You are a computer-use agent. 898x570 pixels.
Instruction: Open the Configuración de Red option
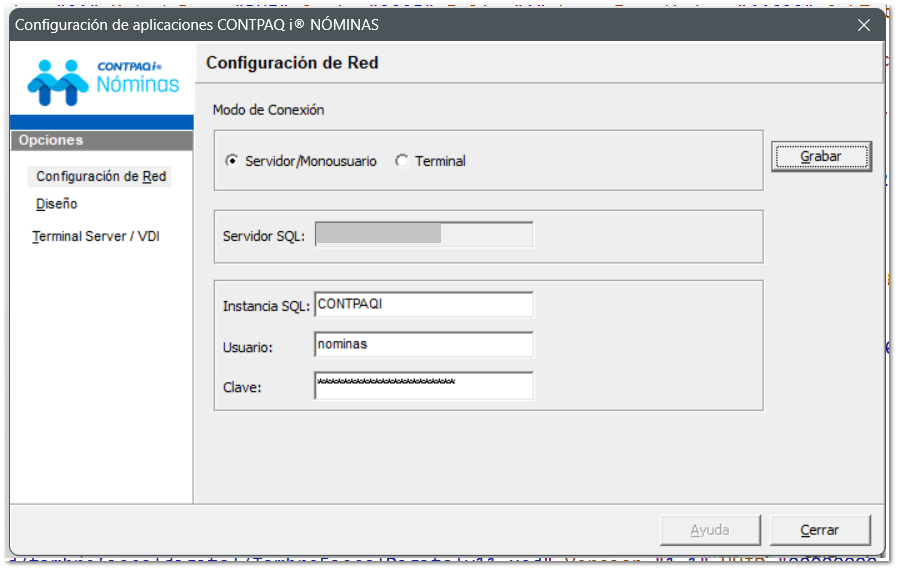(100, 176)
